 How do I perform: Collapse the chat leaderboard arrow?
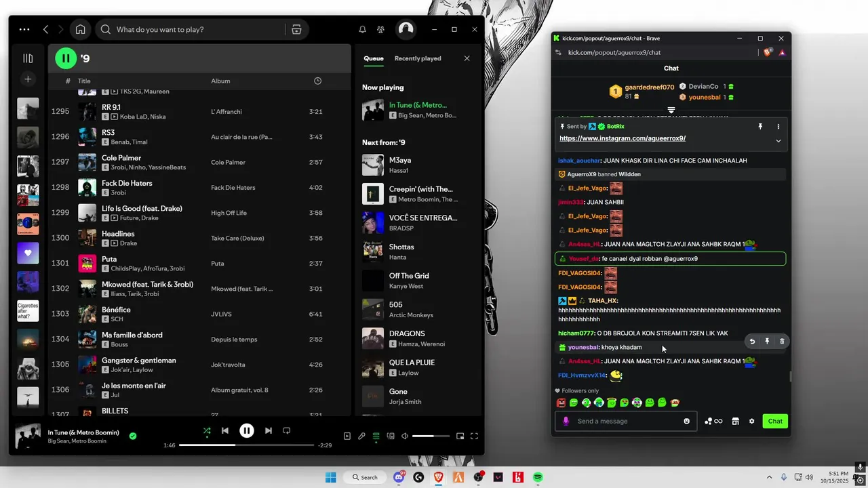click(x=671, y=110)
